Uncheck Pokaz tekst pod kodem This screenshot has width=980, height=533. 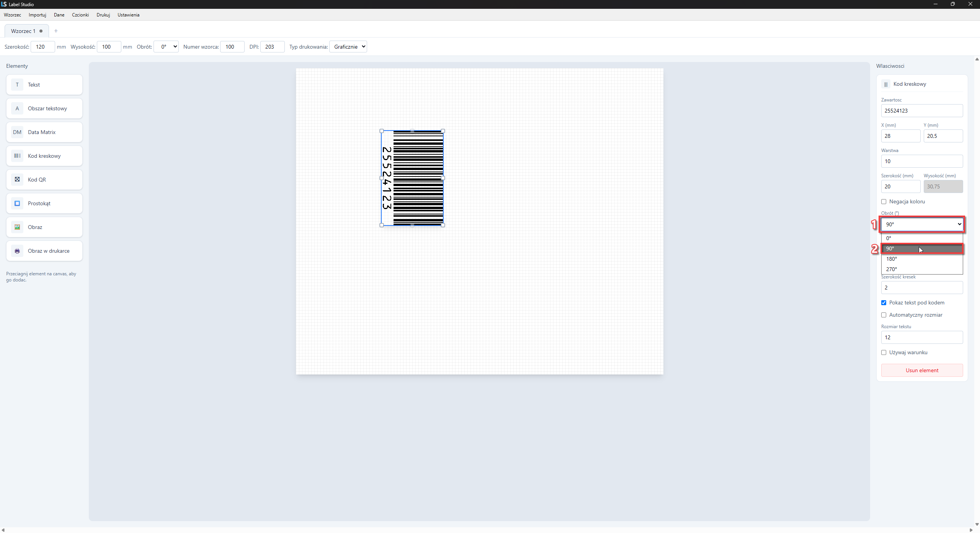tap(884, 303)
